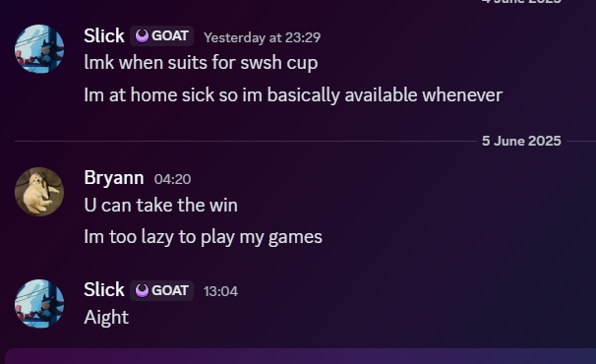
Task: Open Slick's avatar on the 23:29 message
Action: 39,49
